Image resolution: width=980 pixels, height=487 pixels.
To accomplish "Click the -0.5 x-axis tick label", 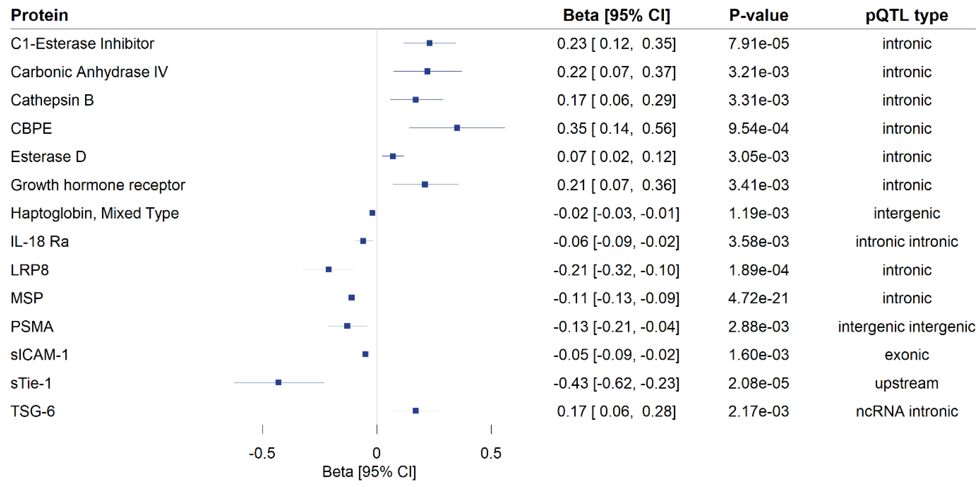I will coord(262,453).
